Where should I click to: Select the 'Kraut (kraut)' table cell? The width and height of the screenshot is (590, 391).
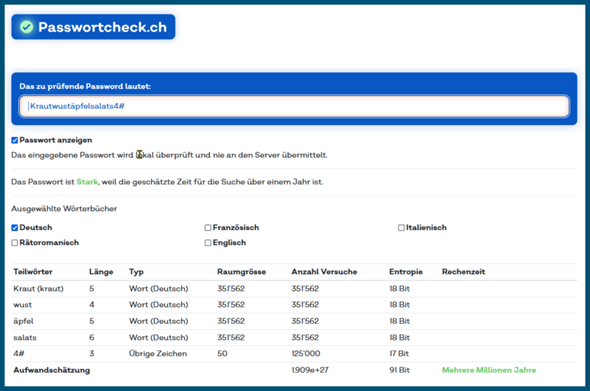(38, 289)
